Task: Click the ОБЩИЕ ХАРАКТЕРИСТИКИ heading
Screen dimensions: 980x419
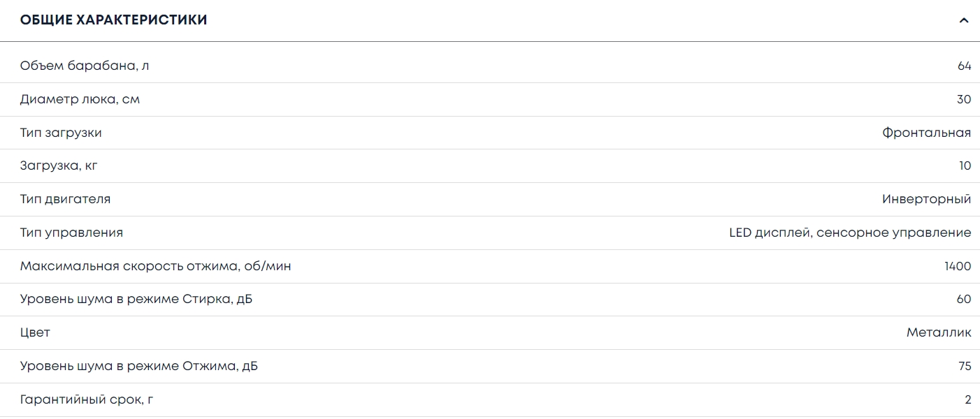Action: tap(114, 20)
